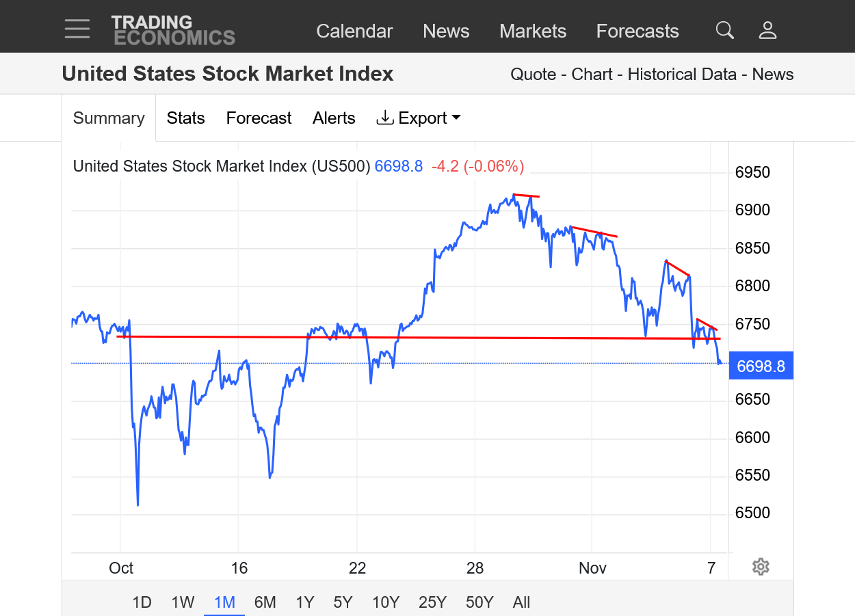Open Forecasts in the navigation bar
Image resolution: width=855 pixels, height=616 pixels.
point(637,31)
